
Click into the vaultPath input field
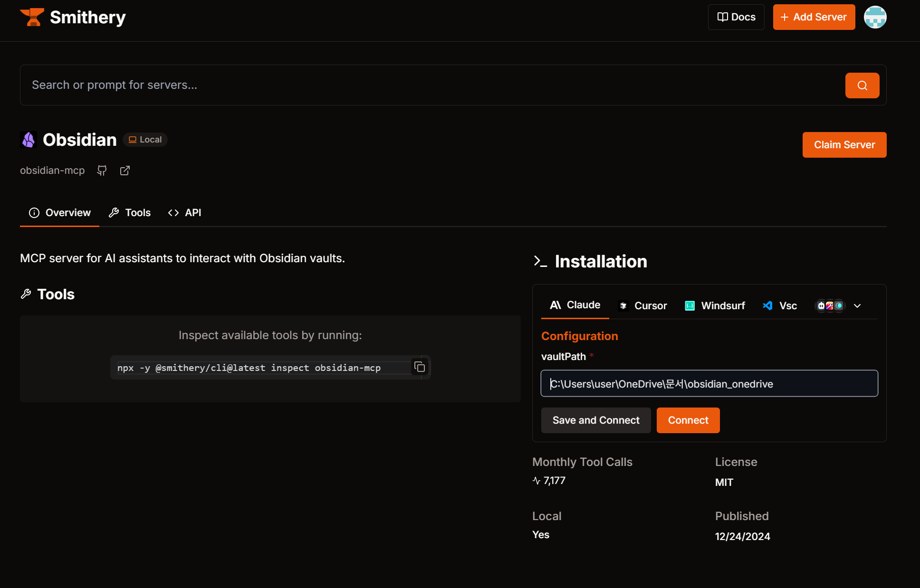point(709,384)
